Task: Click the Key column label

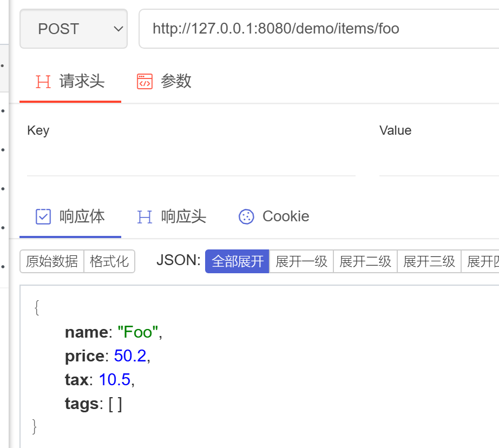Action: pyautogui.click(x=38, y=131)
